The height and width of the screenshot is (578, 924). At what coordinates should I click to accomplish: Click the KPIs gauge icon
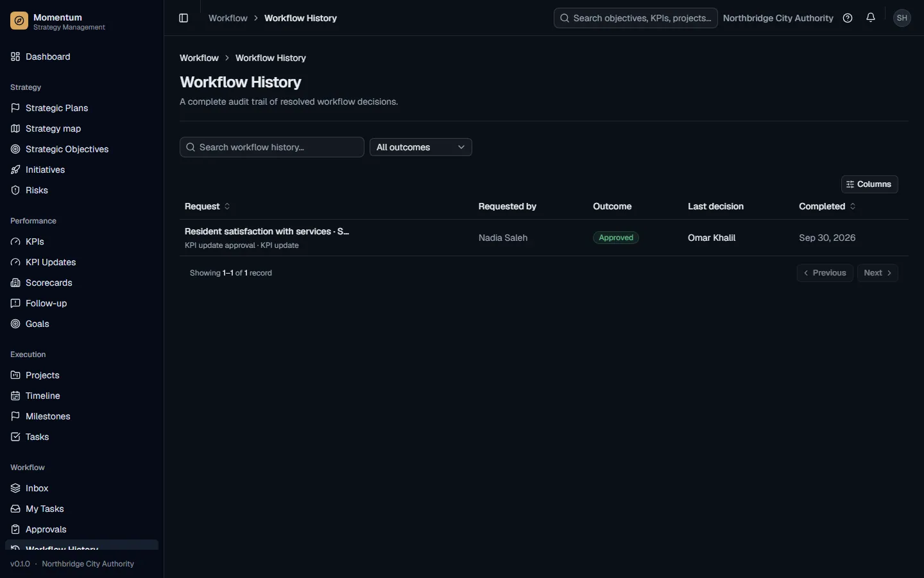pos(15,241)
